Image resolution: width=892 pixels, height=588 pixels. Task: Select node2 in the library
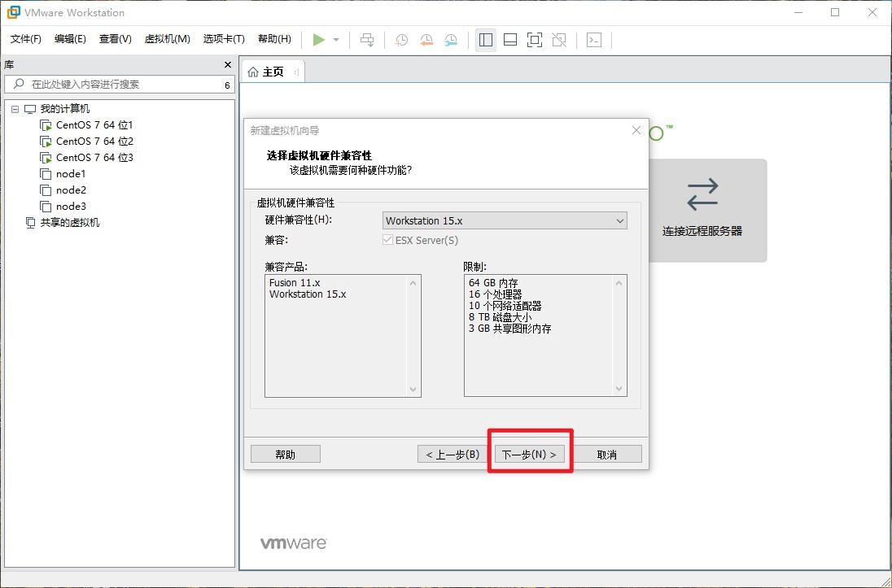click(71, 190)
